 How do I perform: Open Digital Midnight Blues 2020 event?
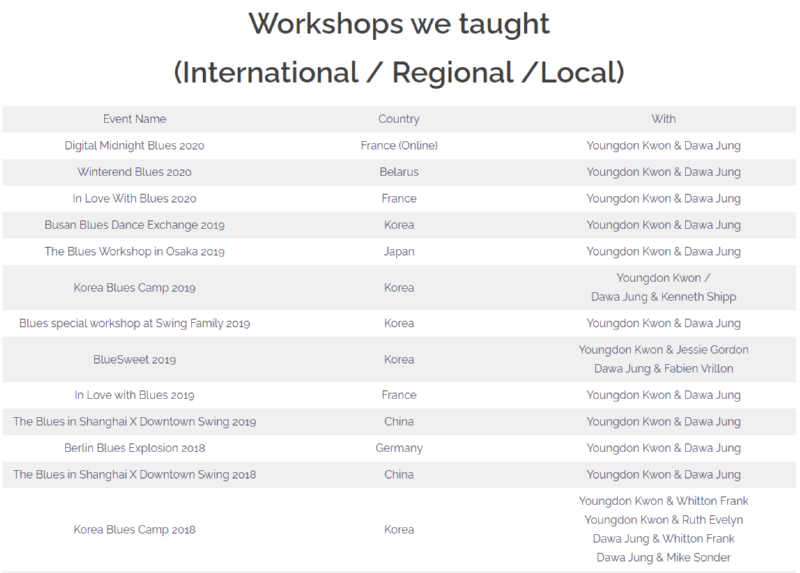click(x=134, y=146)
